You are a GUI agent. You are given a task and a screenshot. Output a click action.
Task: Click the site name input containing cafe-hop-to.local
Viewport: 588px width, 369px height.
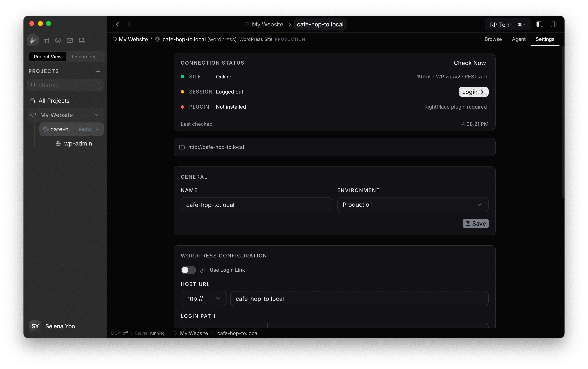click(256, 205)
